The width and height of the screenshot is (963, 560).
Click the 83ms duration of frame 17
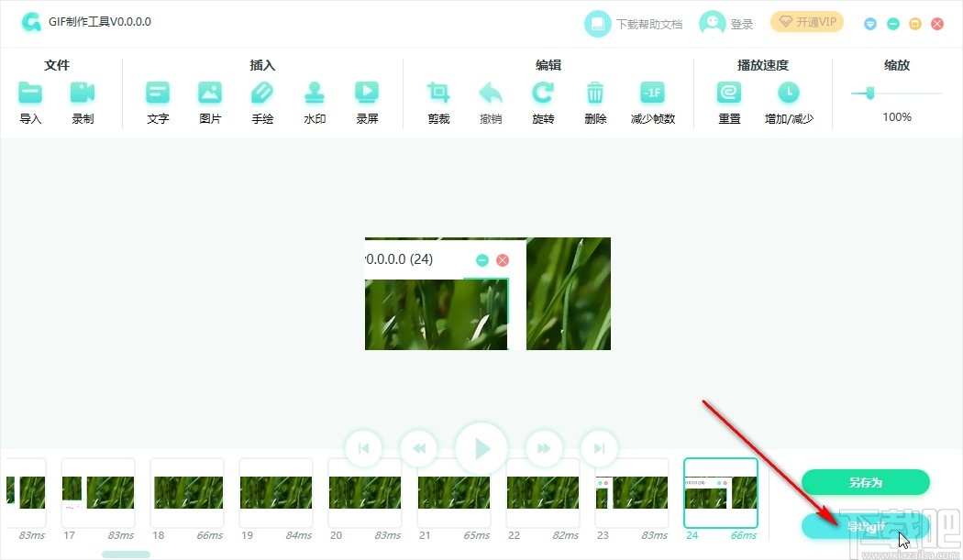coord(120,535)
